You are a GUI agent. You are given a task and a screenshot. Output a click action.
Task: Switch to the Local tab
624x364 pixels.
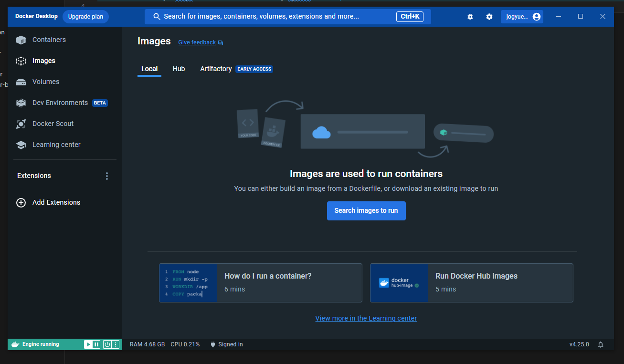point(149,69)
